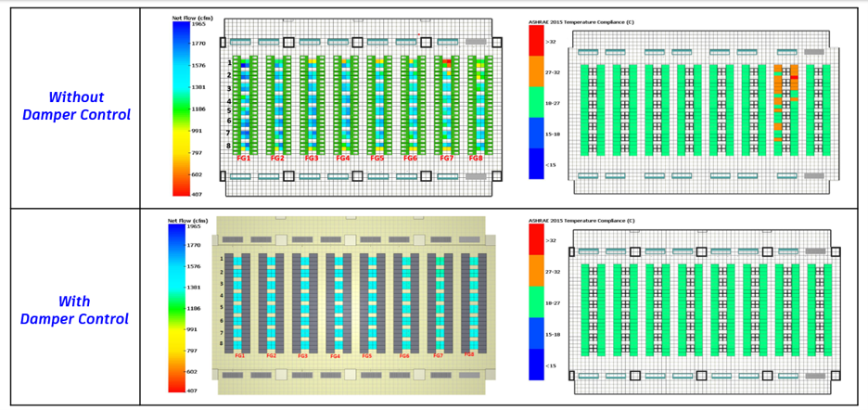The height and width of the screenshot is (410, 868).
Task: Pick the dark blue <15 swatch, with-damper legend
Action: (536, 364)
